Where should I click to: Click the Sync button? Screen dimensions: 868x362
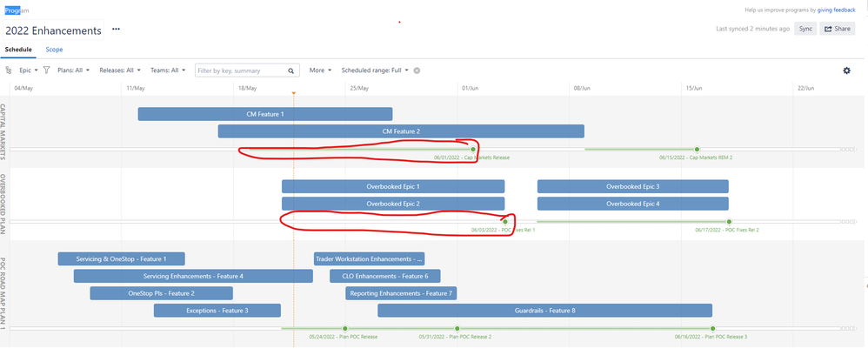(x=805, y=29)
